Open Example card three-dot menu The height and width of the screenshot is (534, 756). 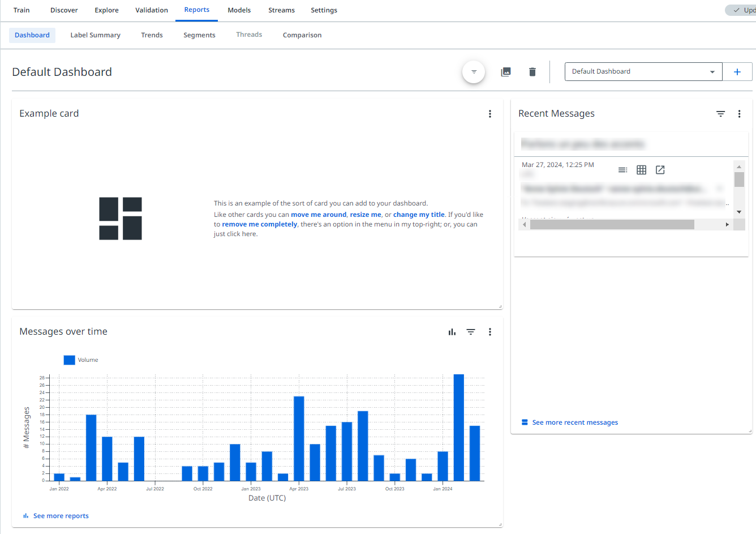click(489, 114)
